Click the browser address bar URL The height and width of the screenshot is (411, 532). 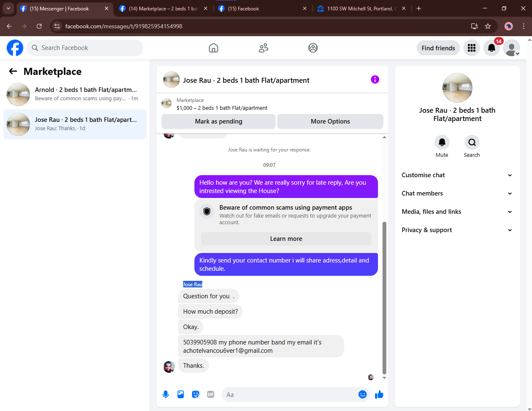[124, 26]
